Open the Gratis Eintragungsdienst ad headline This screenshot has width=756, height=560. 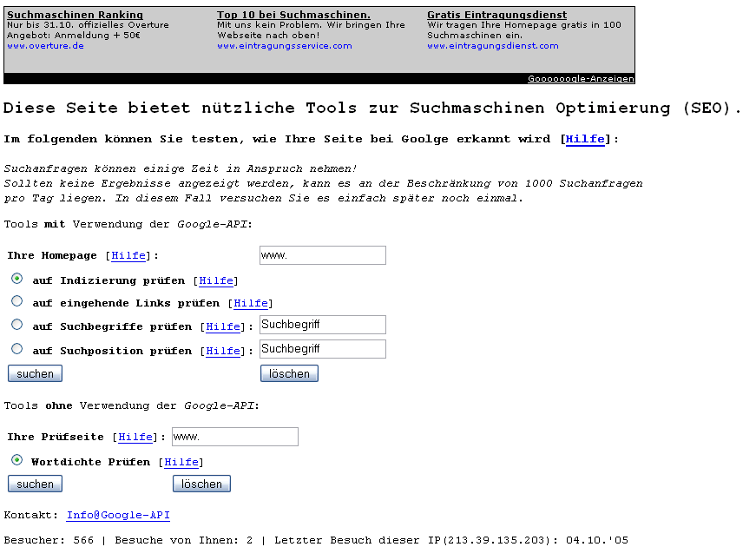click(497, 15)
